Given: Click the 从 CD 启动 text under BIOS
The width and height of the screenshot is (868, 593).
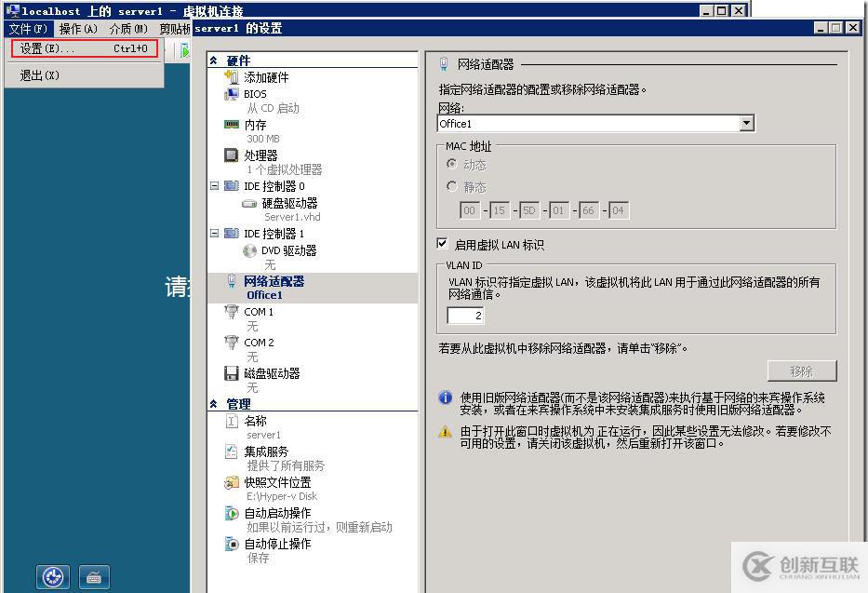Looking at the screenshot, I should 273,108.
